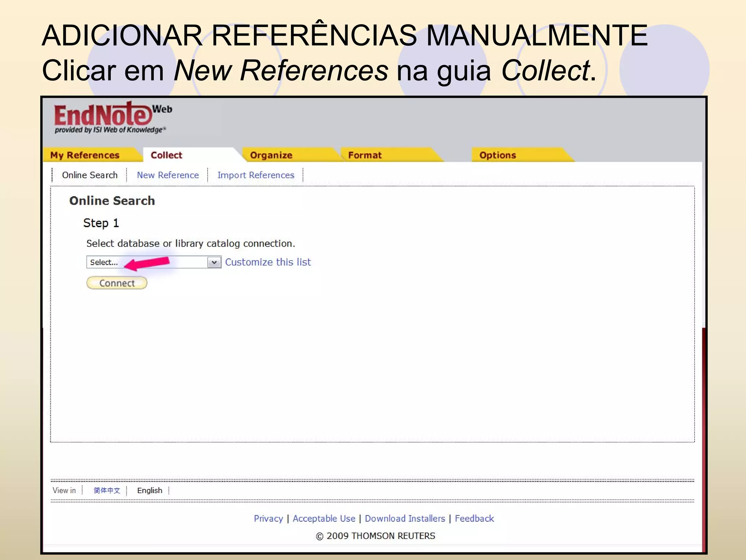746x560 pixels.
Task: Switch view language to Simplified Chinese
Action: pyautogui.click(x=107, y=490)
